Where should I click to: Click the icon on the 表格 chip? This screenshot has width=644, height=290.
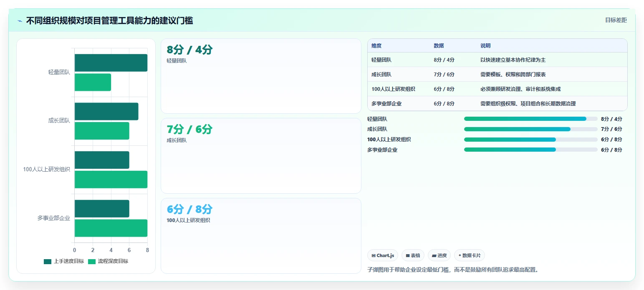pos(408,255)
